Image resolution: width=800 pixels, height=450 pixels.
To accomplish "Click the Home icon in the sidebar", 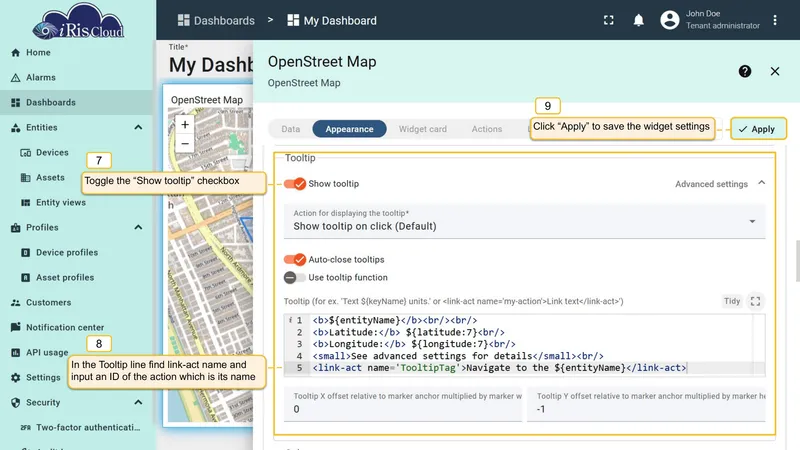I will [x=15, y=53].
